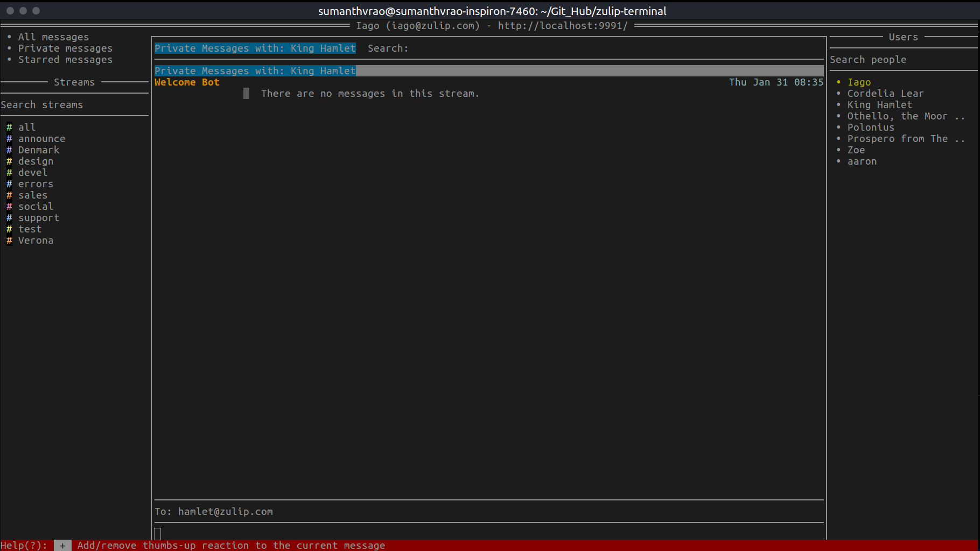Viewport: 980px width, 551px height.
Task: Select user King Hamlet
Action: coord(880,105)
